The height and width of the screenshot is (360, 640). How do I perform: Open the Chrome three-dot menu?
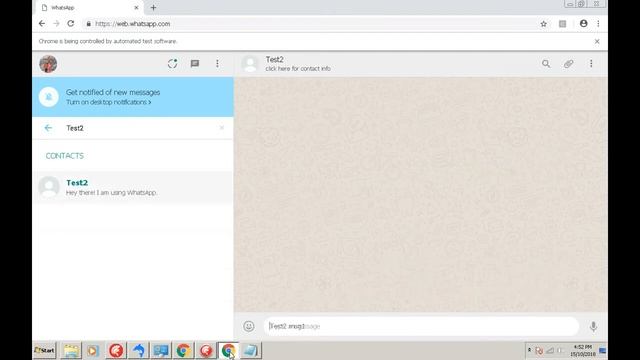coord(598,24)
